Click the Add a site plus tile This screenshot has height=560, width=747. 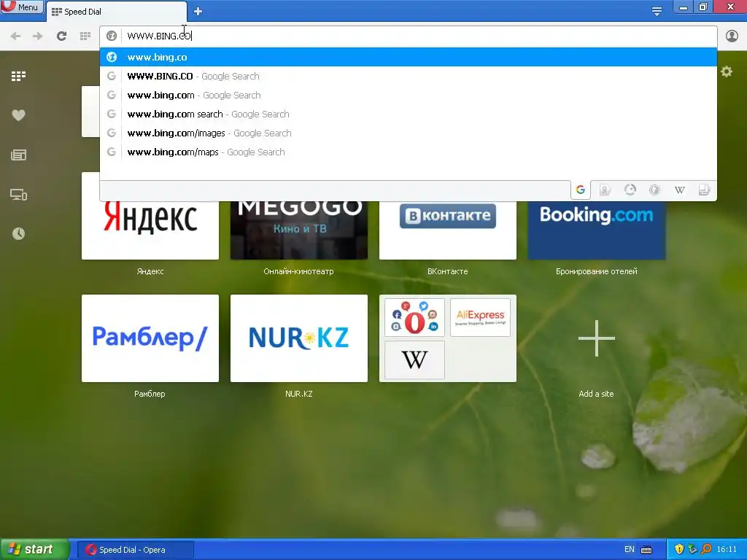click(597, 338)
